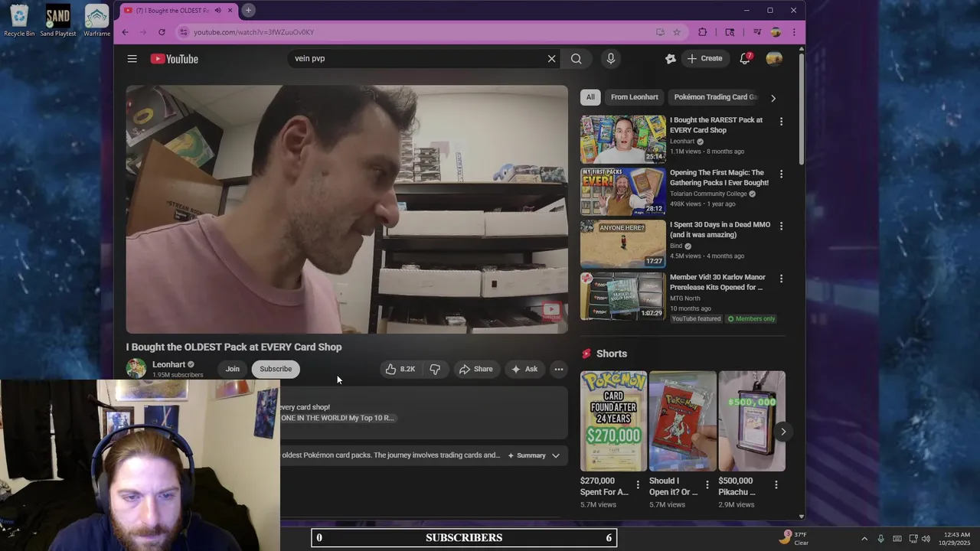Screen dimensions: 980x551
Task: Like the video with 8.2K likes
Action: (400, 369)
